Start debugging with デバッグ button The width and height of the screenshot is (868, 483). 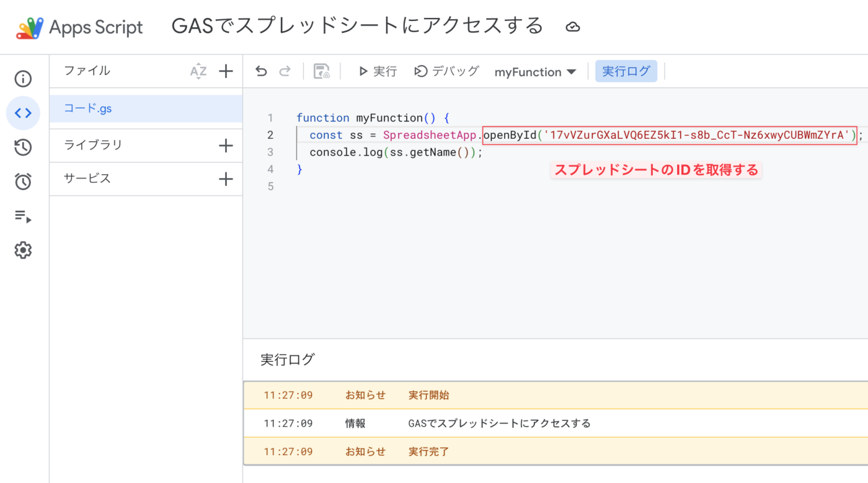click(x=446, y=71)
